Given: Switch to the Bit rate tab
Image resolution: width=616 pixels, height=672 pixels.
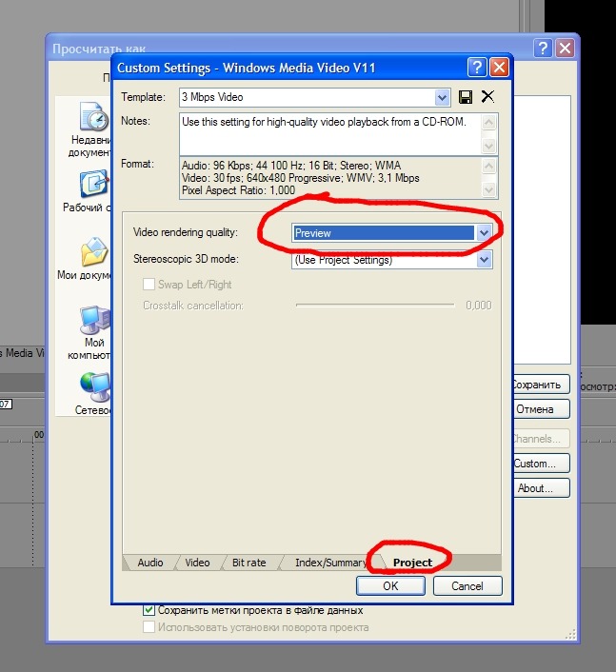Looking at the screenshot, I should [x=249, y=563].
